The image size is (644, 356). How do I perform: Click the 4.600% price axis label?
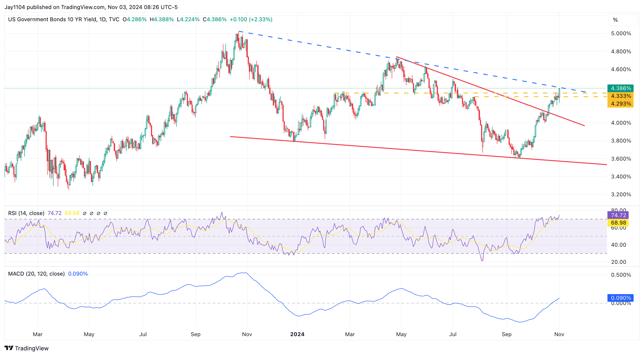pyautogui.click(x=621, y=69)
